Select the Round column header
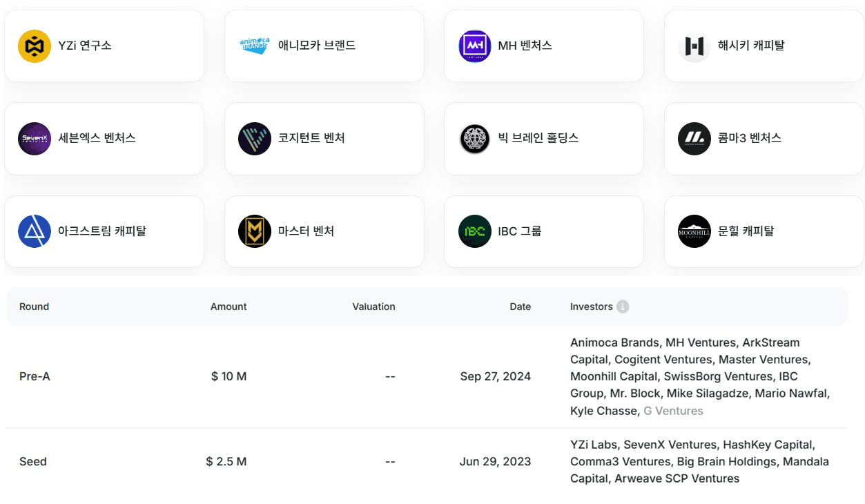The image size is (865, 504). click(35, 307)
